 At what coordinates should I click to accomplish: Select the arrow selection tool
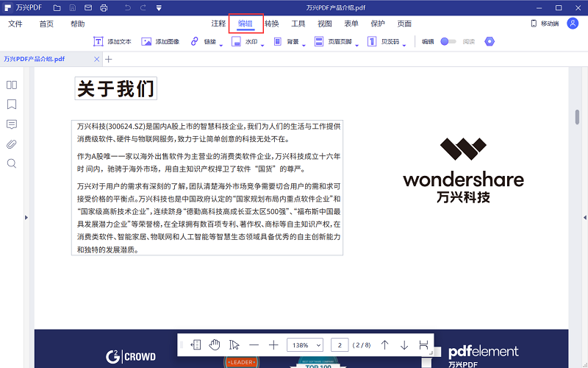point(234,344)
